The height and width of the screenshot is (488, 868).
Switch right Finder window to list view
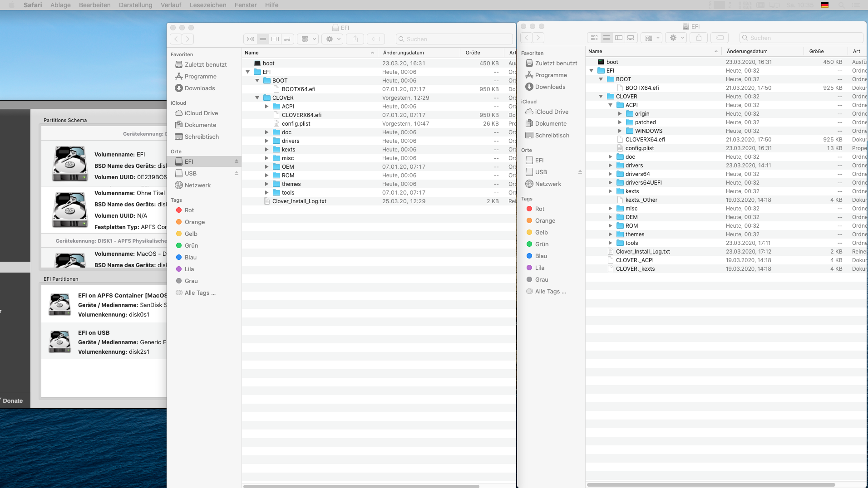pos(607,38)
